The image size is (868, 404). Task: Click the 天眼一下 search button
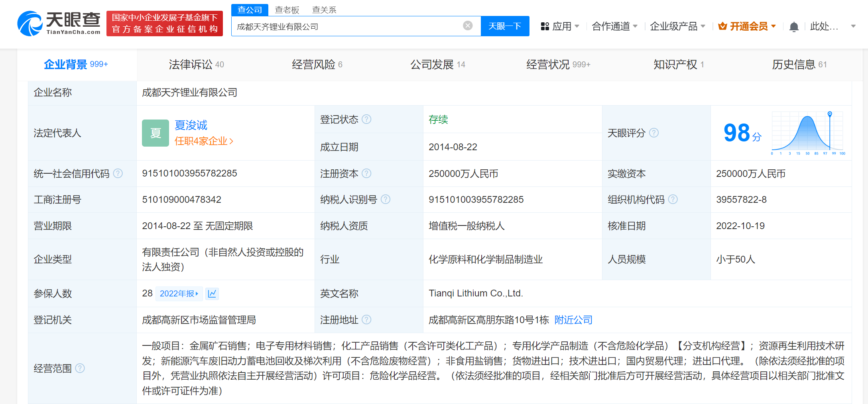[x=505, y=26]
